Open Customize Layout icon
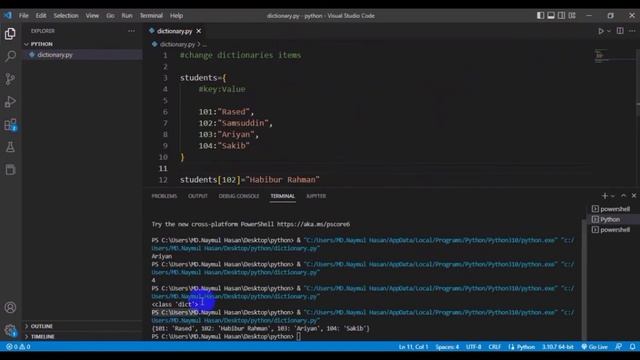 572,16
